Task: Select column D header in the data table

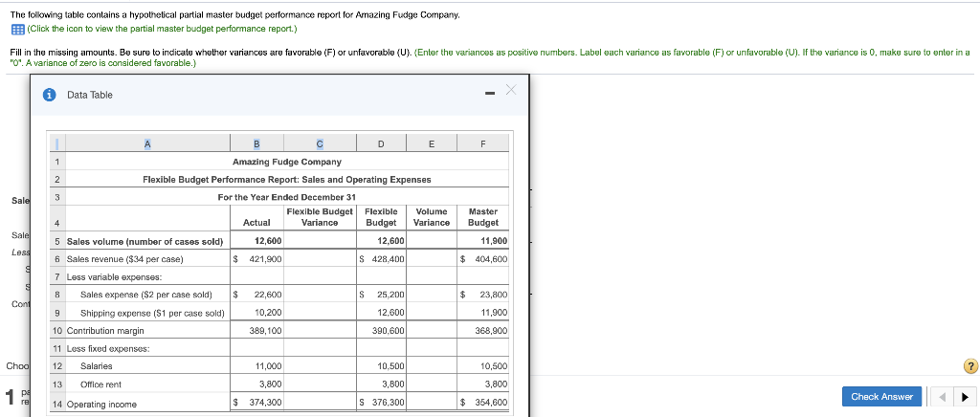Action: (381, 143)
